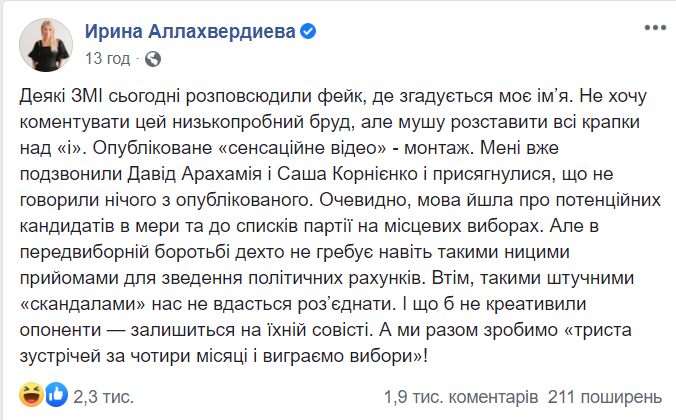Screen dimensions: 676x420
Task: Open the 1,9 тис. коментарів comments
Action: 461,397
